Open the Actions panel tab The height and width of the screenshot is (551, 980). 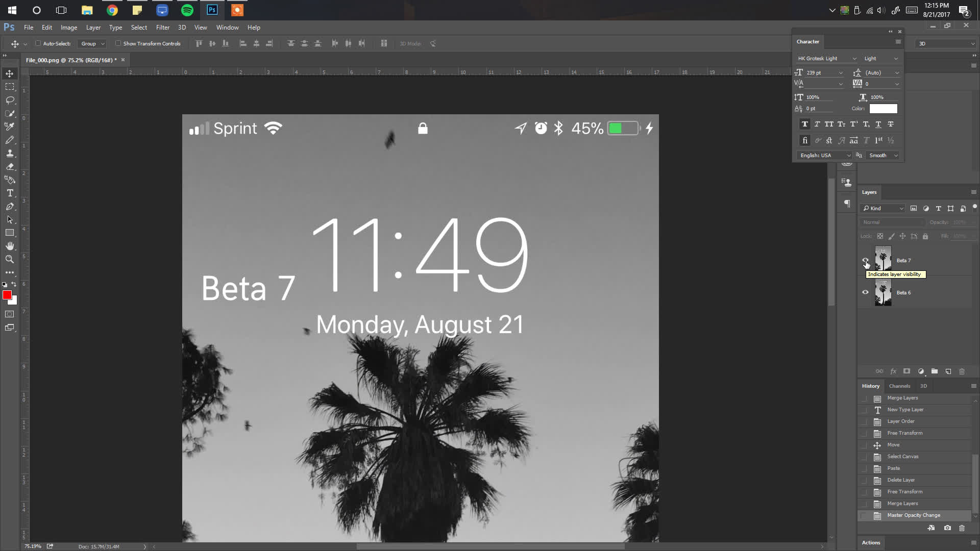(x=871, y=543)
